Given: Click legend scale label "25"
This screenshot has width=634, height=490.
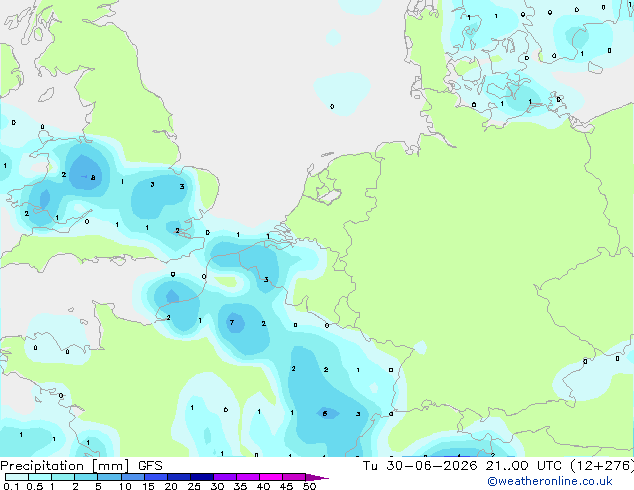Looking at the screenshot, I should click(194, 486).
